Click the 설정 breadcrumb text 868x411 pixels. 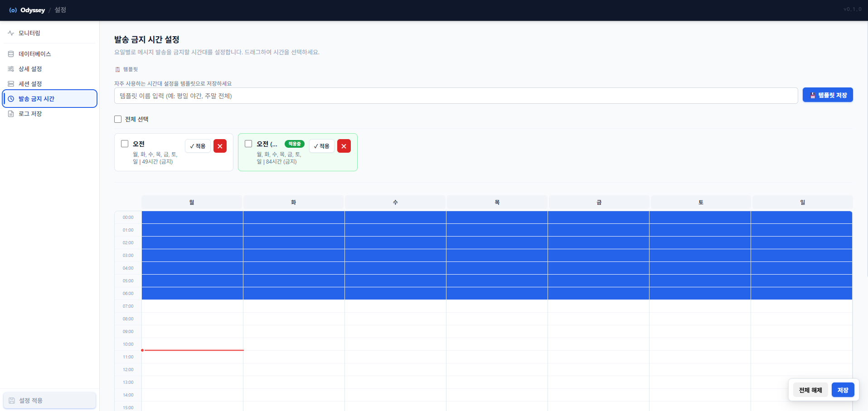tap(60, 10)
